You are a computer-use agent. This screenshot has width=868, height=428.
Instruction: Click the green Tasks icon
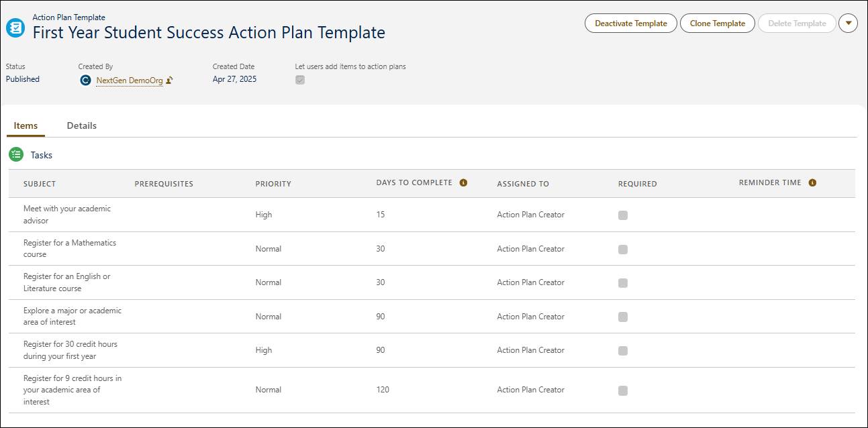[16, 154]
